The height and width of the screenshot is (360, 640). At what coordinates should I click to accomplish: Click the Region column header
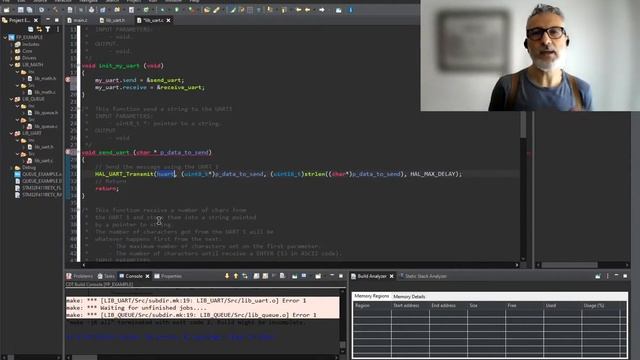(x=372, y=305)
